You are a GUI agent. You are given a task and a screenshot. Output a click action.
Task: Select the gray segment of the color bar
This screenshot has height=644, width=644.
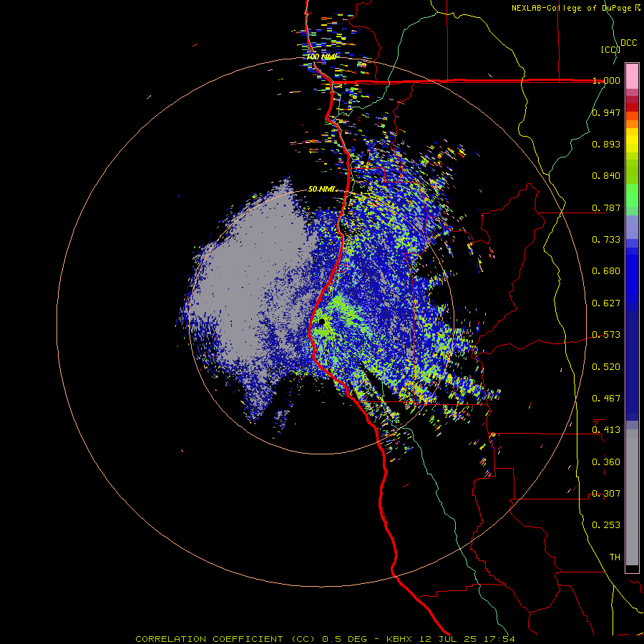pyautogui.click(x=632, y=497)
